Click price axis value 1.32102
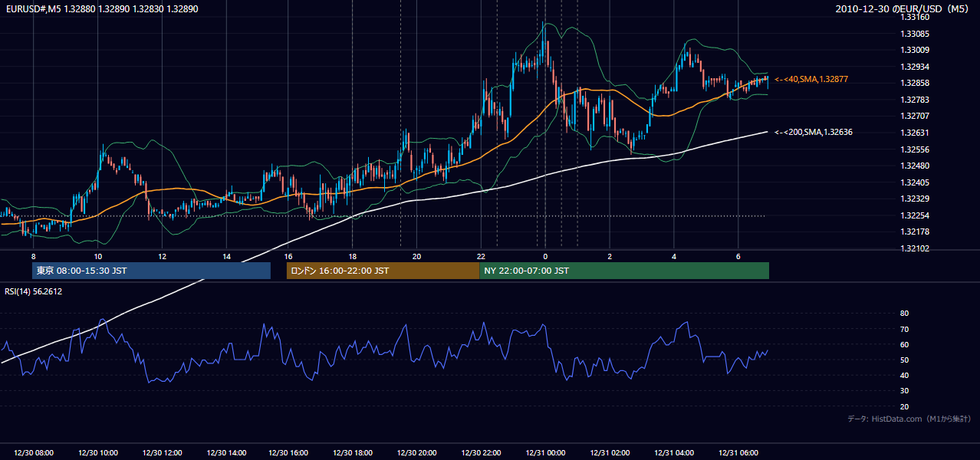980x460 pixels. [x=915, y=248]
